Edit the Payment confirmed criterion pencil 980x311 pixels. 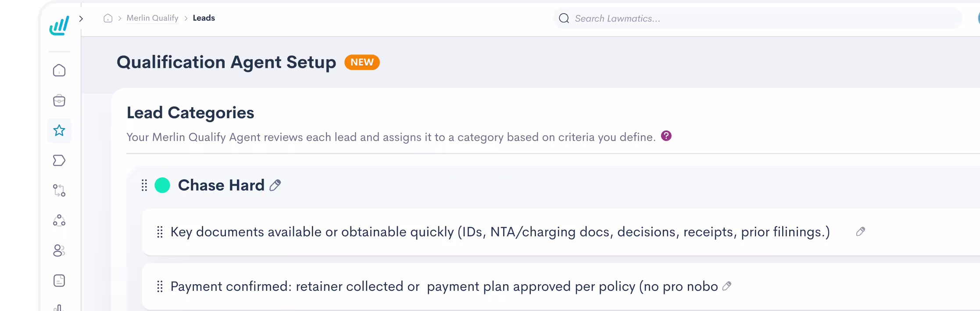[x=727, y=286]
